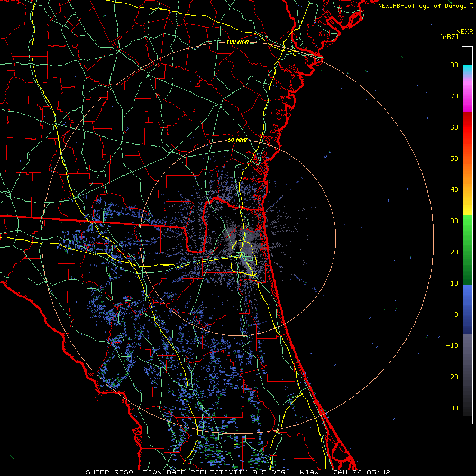This screenshot has width=476, height=476.
Task: Click the dBZ legend unit label
Action: click(x=449, y=37)
